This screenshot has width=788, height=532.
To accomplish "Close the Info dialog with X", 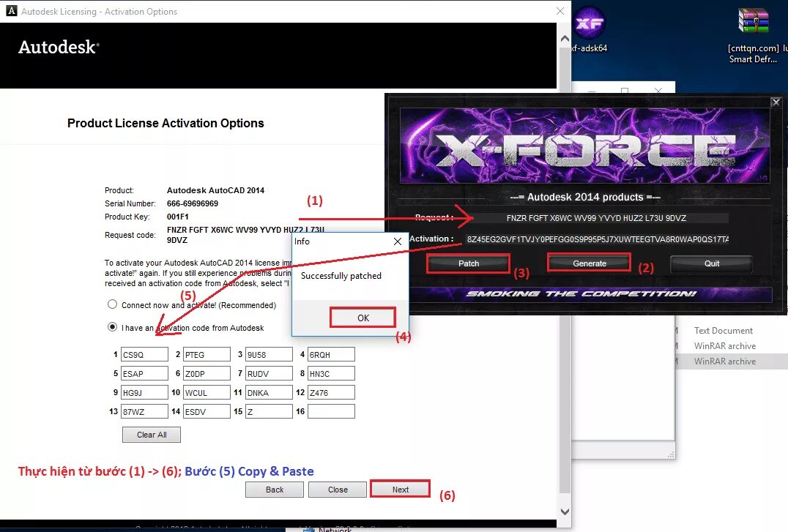I will (398, 241).
